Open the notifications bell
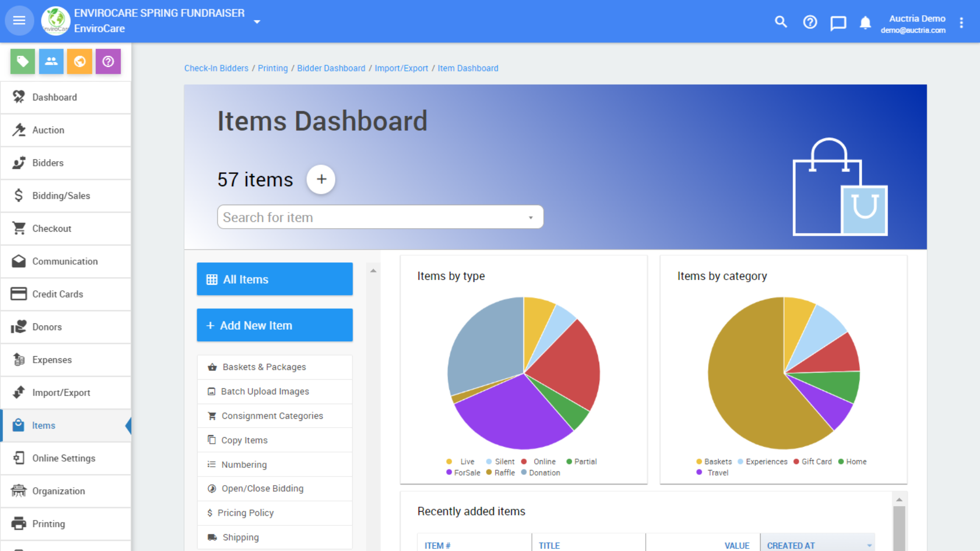This screenshot has width=980, height=551. 865,23
